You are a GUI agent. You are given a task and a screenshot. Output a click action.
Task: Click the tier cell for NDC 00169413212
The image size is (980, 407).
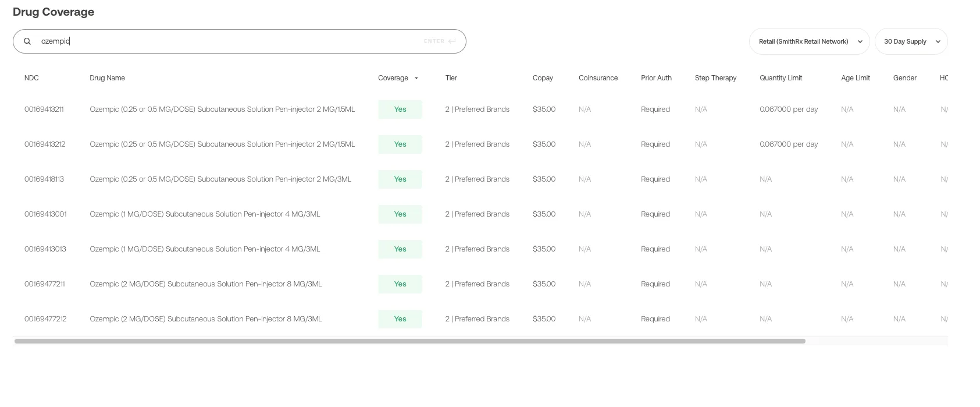[x=477, y=144]
